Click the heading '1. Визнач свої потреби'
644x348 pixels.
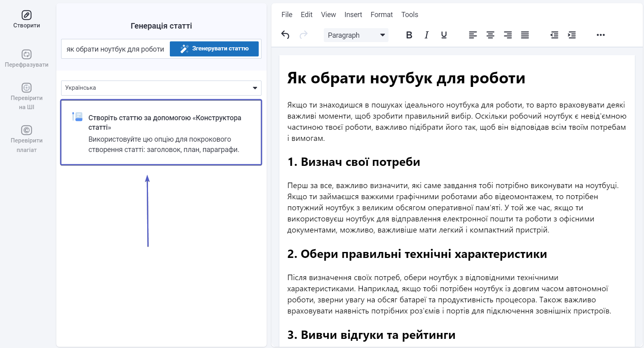tap(354, 162)
